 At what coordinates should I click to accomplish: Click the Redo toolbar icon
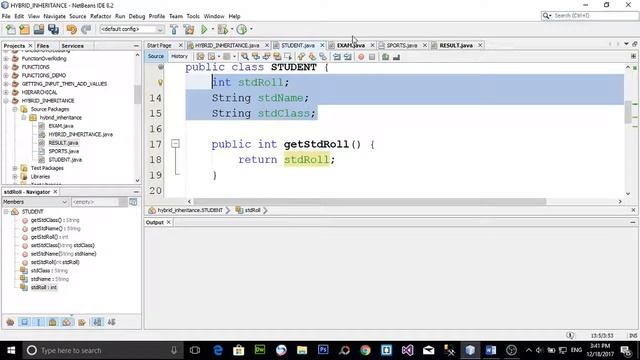click(86, 29)
